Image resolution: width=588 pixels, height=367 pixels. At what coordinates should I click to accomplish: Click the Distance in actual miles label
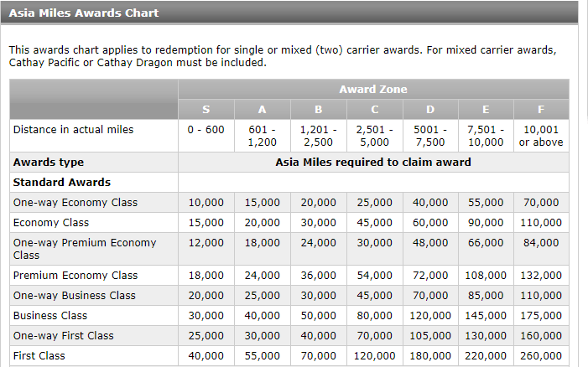click(x=74, y=130)
